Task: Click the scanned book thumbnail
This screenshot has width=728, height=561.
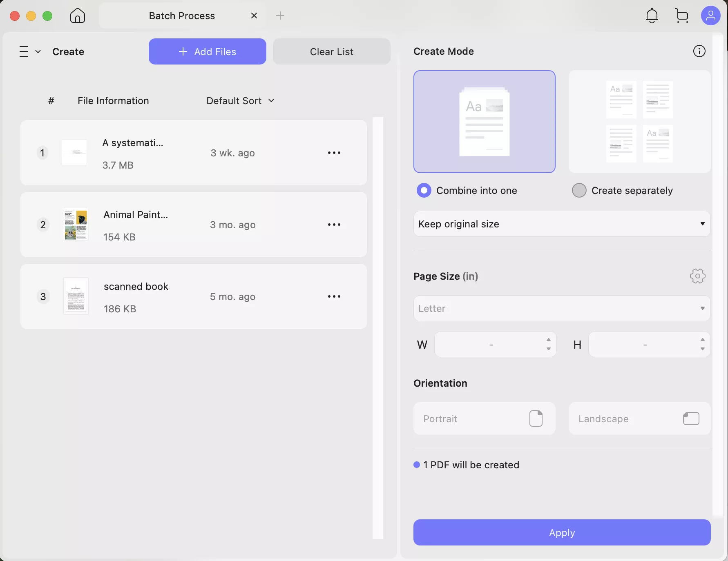Action: coord(76,296)
